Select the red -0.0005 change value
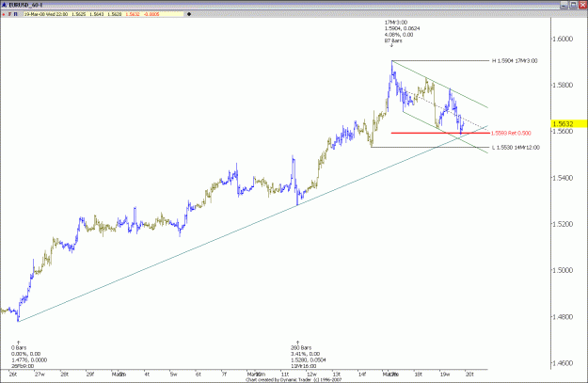 click(151, 14)
